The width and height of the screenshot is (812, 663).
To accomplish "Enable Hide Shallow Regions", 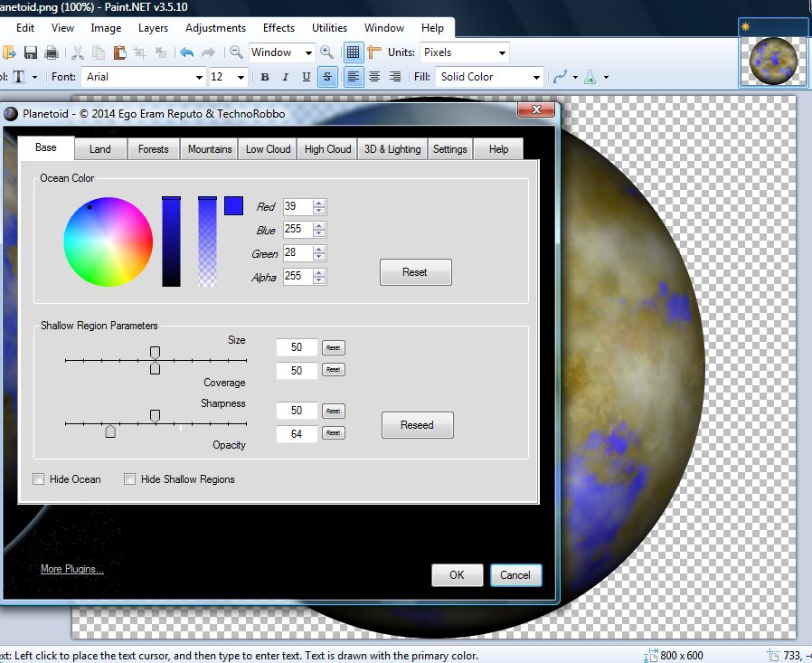I will coord(130,478).
